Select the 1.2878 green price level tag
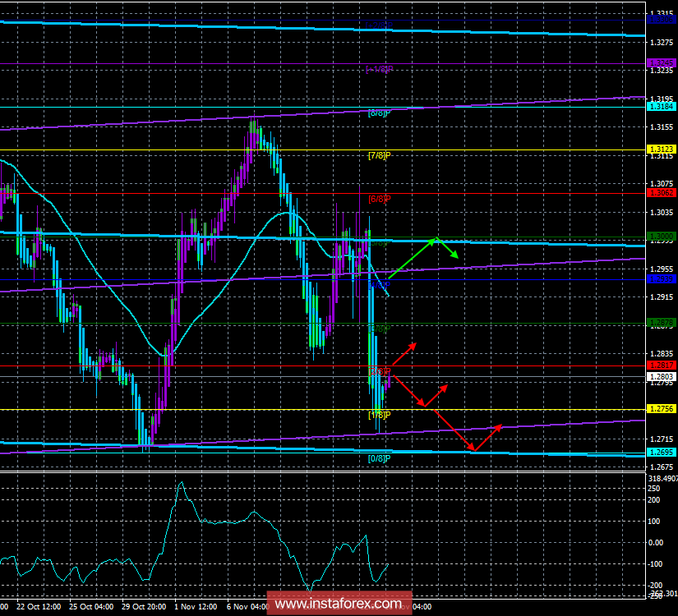The image size is (678, 616). (661, 323)
